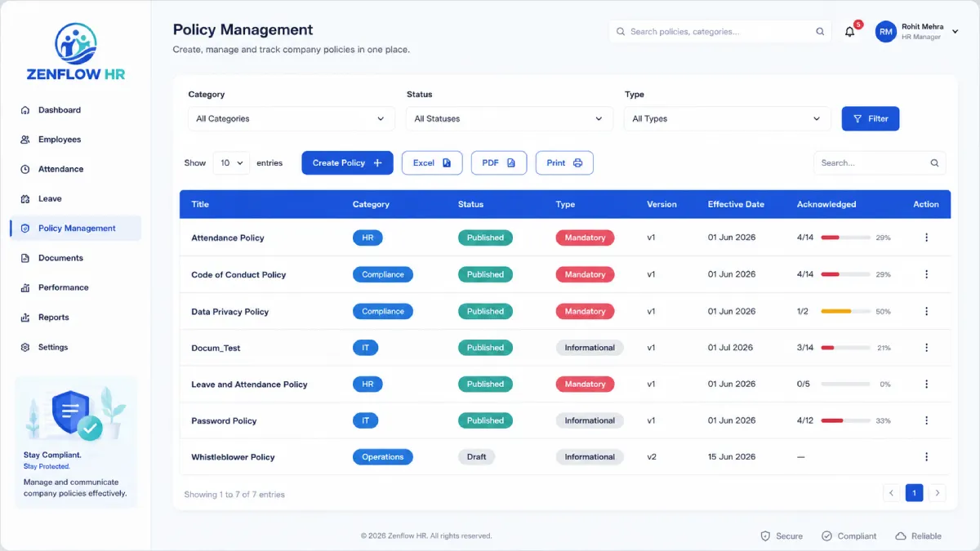Click the Reliable cloud icon in footer
This screenshot has width=980, height=551.
point(901,536)
